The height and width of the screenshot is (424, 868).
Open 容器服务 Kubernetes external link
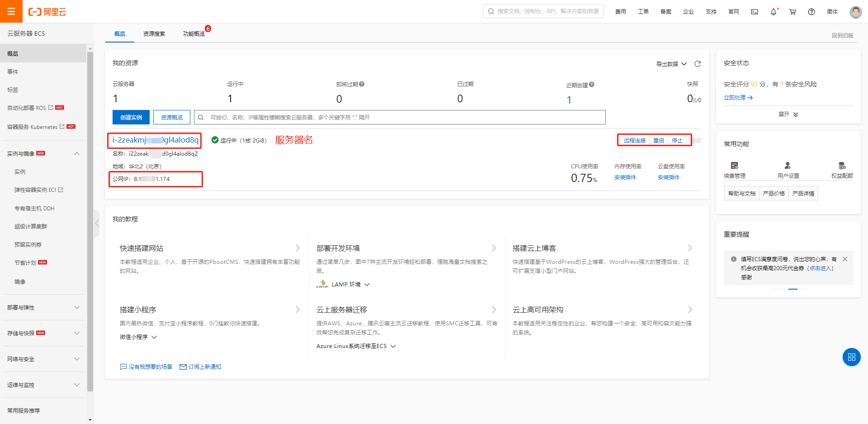[62, 127]
